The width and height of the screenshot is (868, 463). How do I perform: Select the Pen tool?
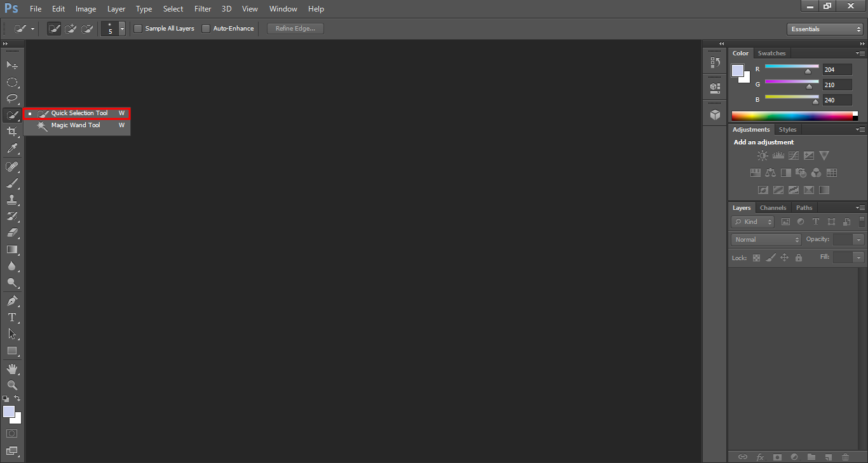[x=11, y=300]
